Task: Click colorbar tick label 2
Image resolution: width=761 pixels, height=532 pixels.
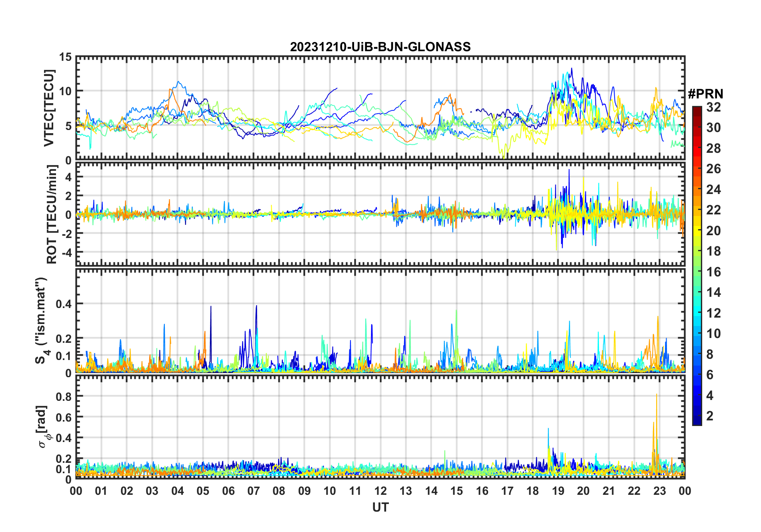Action: coord(710,416)
